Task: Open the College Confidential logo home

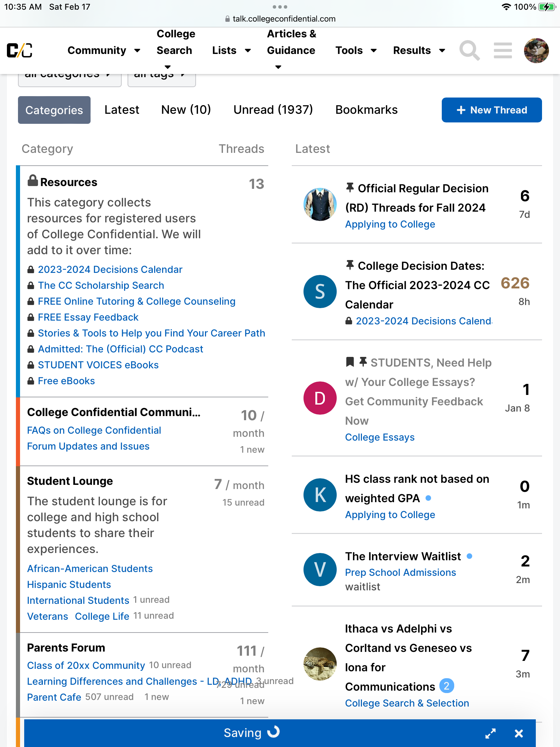Action: tap(20, 50)
